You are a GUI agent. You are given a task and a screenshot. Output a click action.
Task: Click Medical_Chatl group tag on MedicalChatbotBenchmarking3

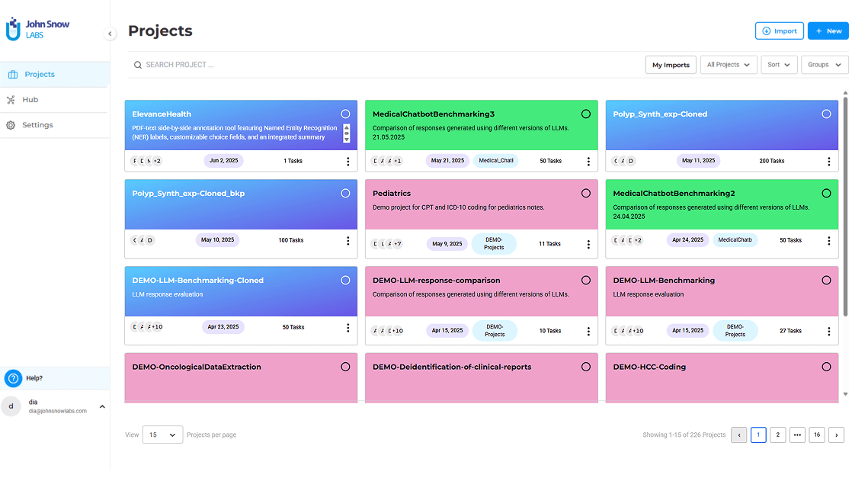click(496, 161)
